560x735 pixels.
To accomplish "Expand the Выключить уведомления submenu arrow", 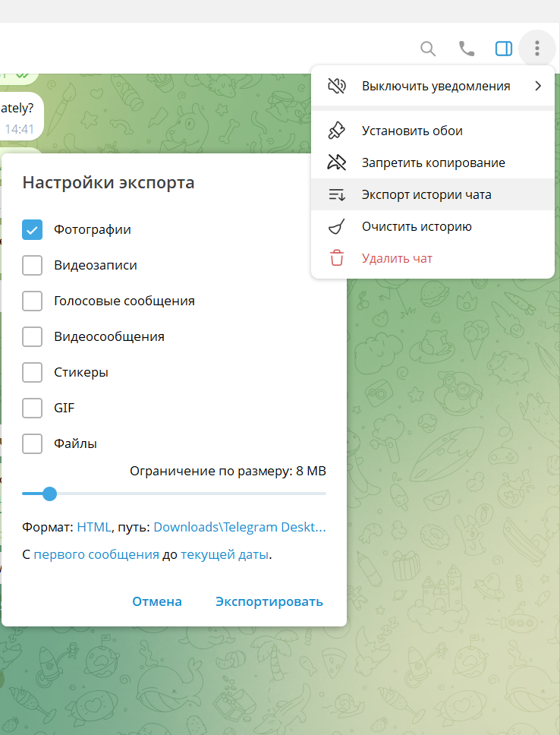I will pyautogui.click(x=538, y=86).
